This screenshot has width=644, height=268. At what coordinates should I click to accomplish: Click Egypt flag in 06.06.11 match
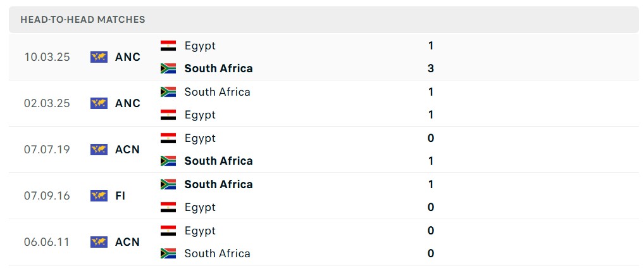pos(168,231)
